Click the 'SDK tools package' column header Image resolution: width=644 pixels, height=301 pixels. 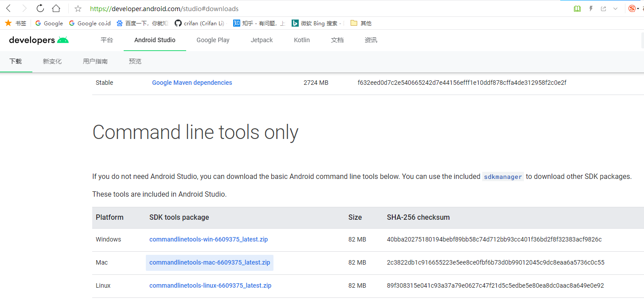[179, 218]
